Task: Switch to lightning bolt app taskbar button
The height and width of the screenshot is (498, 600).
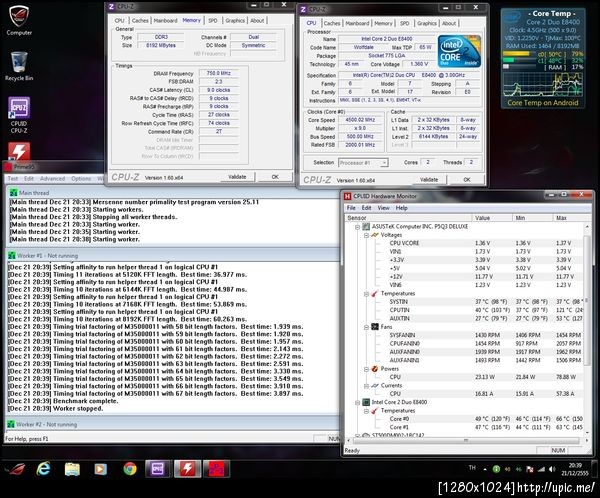Action: [x=187, y=469]
